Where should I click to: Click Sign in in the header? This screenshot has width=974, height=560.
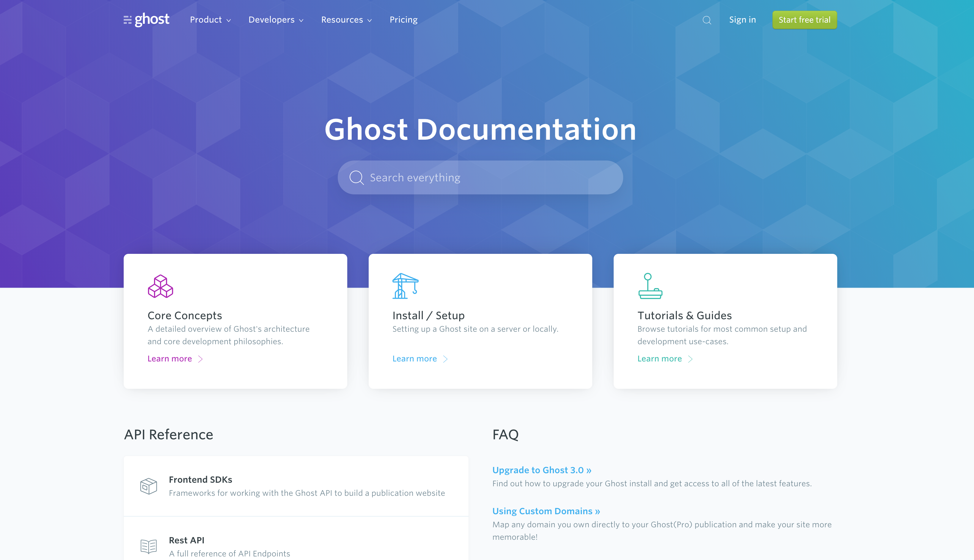[x=742, y=20]
